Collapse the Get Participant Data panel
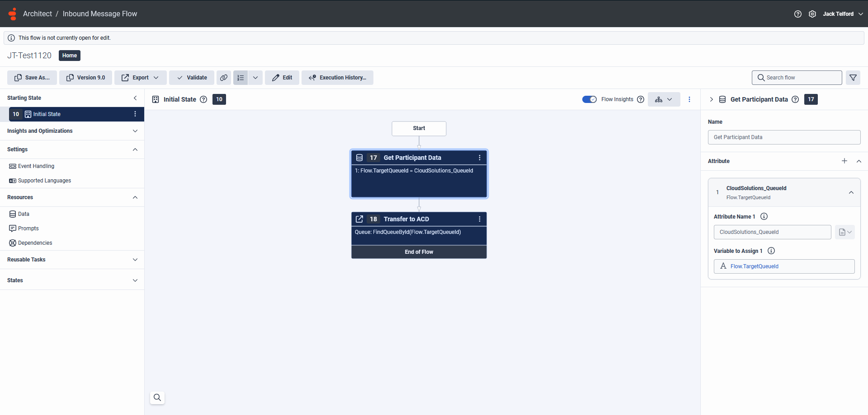The width and height of the screenshot is (868, 415). [x=712, y=99]
